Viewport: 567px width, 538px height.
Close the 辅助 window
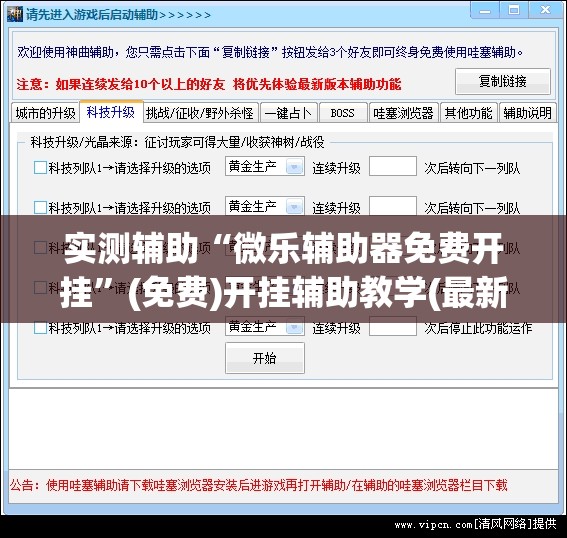[545, 10]
